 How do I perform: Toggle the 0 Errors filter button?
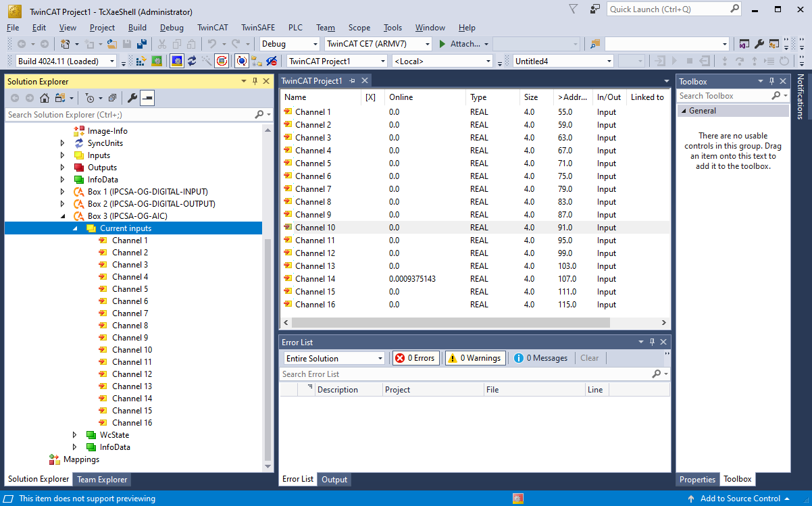(x=416, y=358)
